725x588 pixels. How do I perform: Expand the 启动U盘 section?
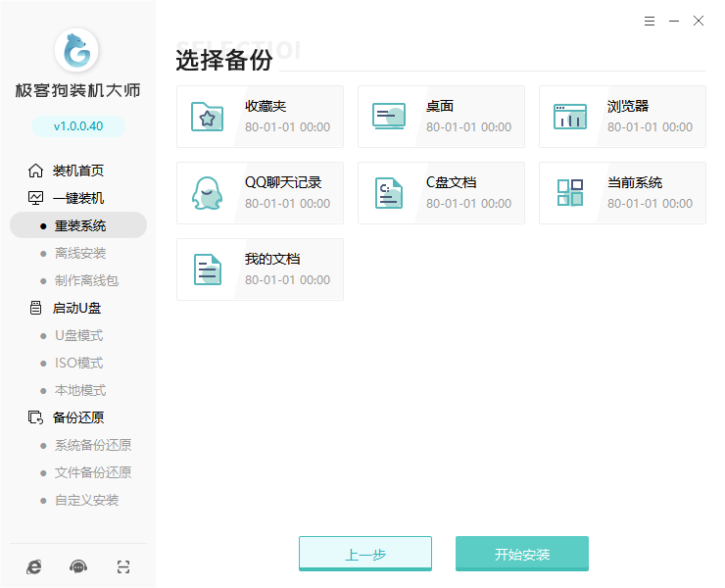click(x=76, y=308)
